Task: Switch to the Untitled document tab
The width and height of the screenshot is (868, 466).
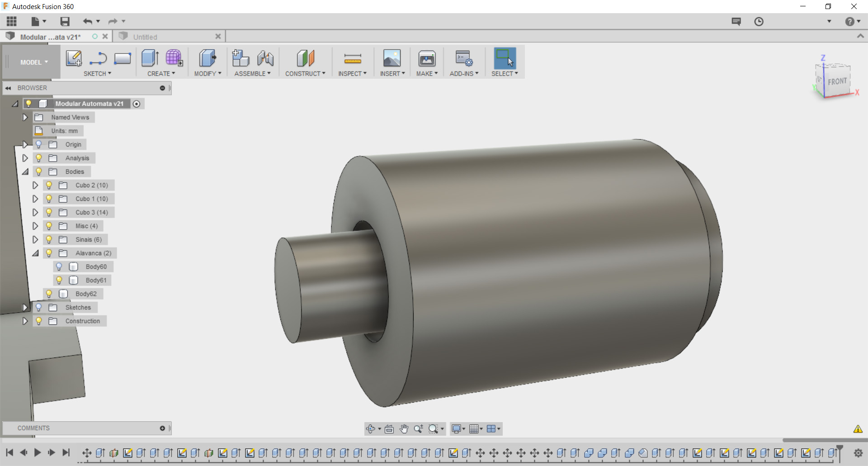Action: 145,37
